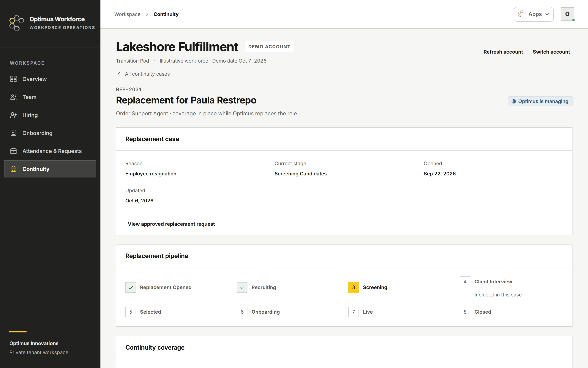The height and width of the screenshot is (368, 588).
Task: Click the DEMO ACCOUNT badge
Action: [x=269, y=46]
